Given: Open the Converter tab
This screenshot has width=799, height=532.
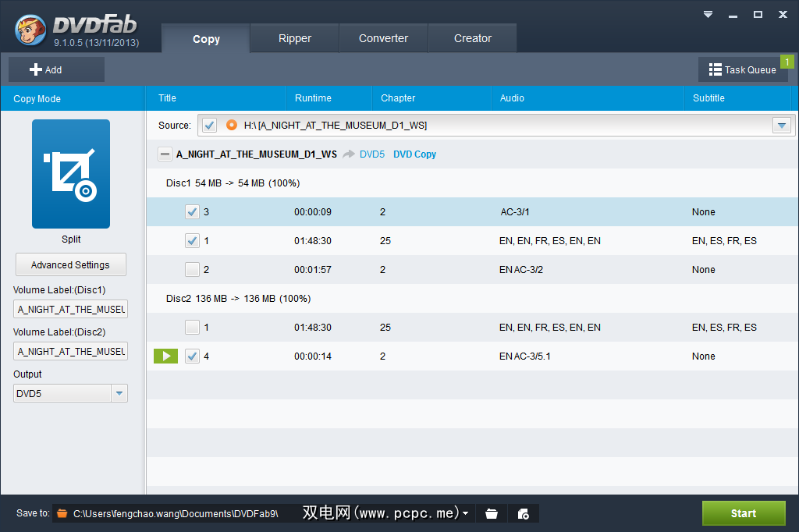Looking at the screenshot, I should point(383,38).
